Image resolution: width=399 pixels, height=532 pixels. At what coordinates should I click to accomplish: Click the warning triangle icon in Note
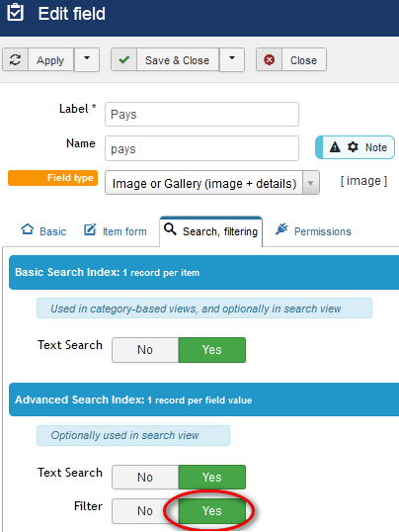(335, 147)
